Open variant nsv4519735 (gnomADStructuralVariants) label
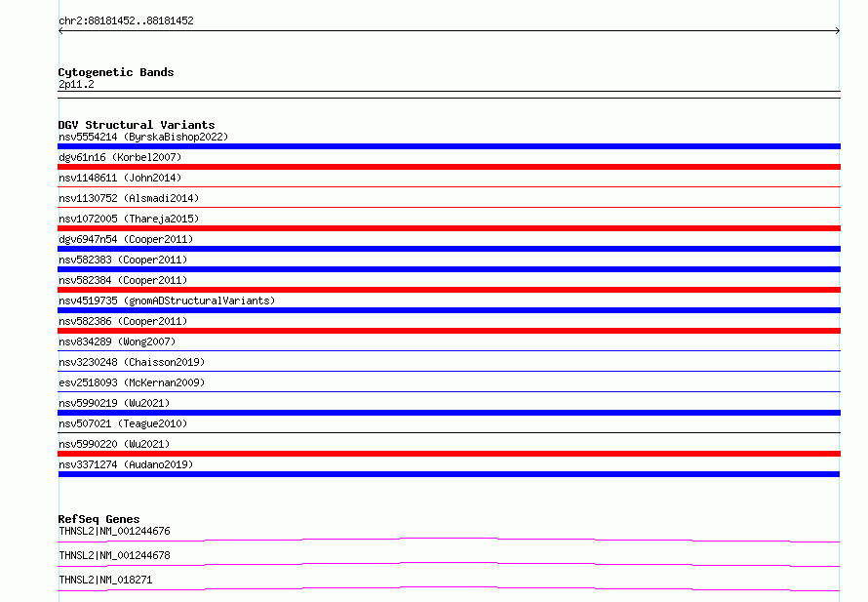Screen dimensions: 868x602 tap(167, 301)
